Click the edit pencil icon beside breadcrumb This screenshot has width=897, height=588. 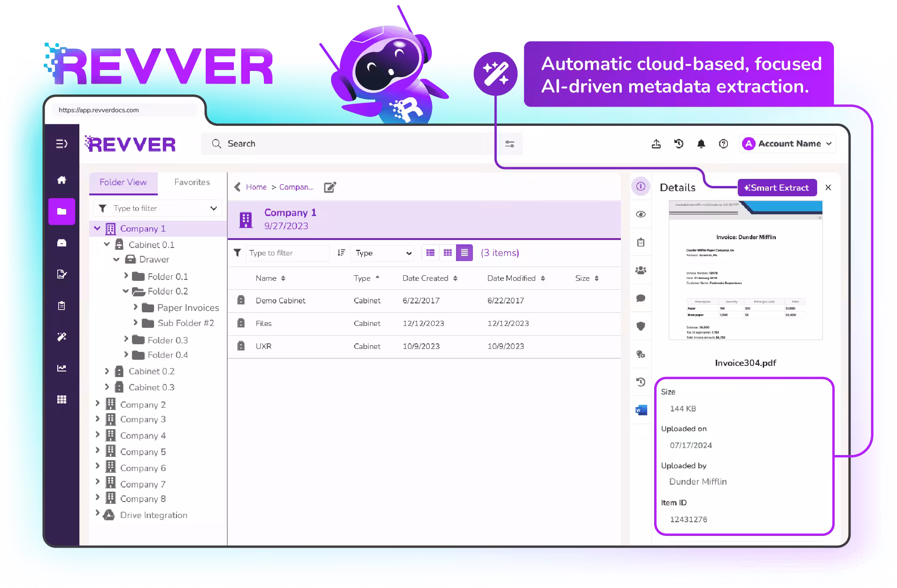pyautogui.click(x=330, y=187)
